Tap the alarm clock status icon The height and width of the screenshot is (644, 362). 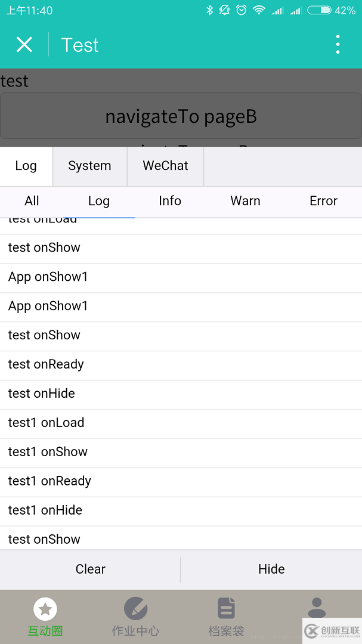pyautogui.click(x=241, y=10)
